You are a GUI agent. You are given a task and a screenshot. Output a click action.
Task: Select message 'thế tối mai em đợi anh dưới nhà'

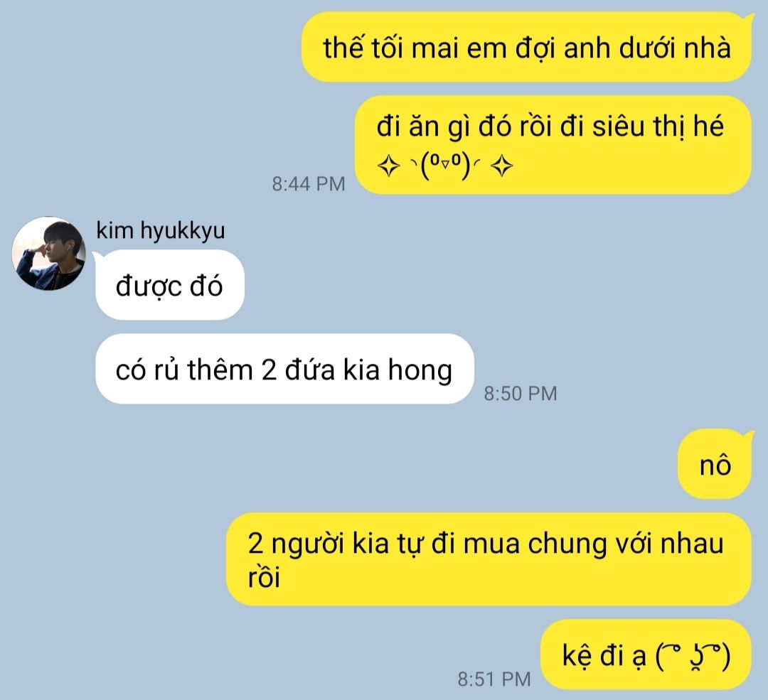pyautogui.click(x=527, y=47)
